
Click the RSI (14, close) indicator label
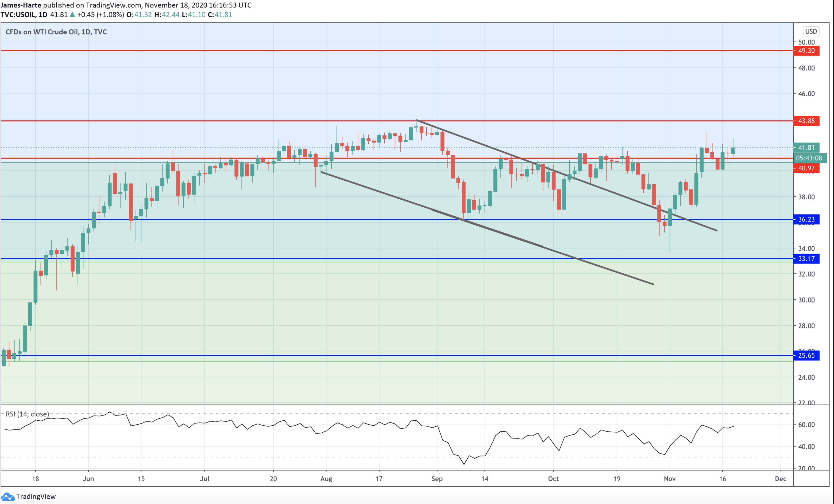point(28,414)
